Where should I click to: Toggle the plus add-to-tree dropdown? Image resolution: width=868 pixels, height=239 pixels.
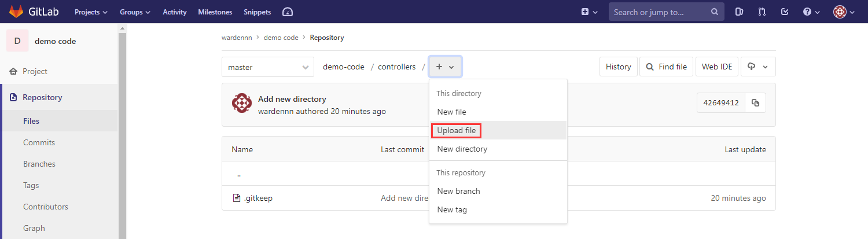click(445, 67)
